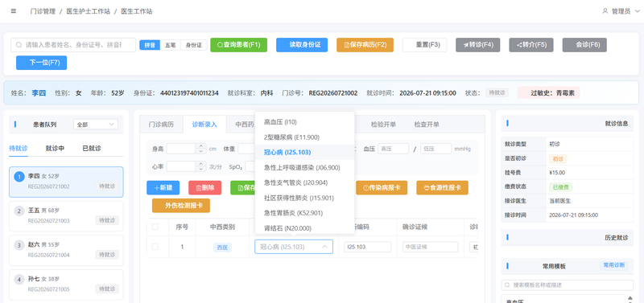Viewport: 644px width, 303px height.
Task: Select 五笔 search mode
Action: [x=170, y=45]
